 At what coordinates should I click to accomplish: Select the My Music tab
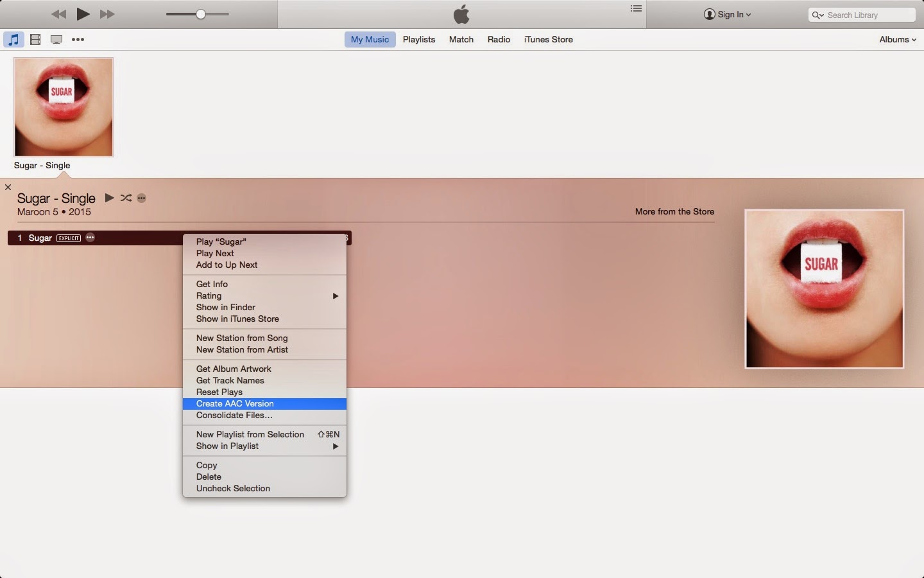click(370, 39)
